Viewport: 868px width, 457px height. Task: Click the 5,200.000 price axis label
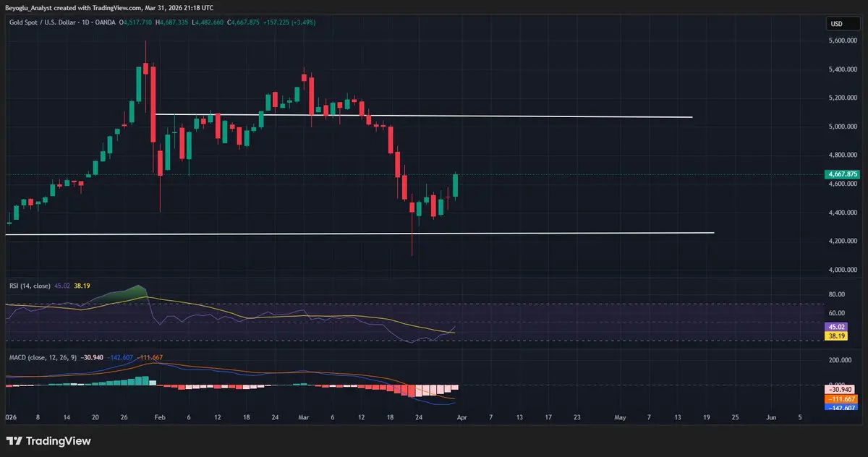click(844, 98)
